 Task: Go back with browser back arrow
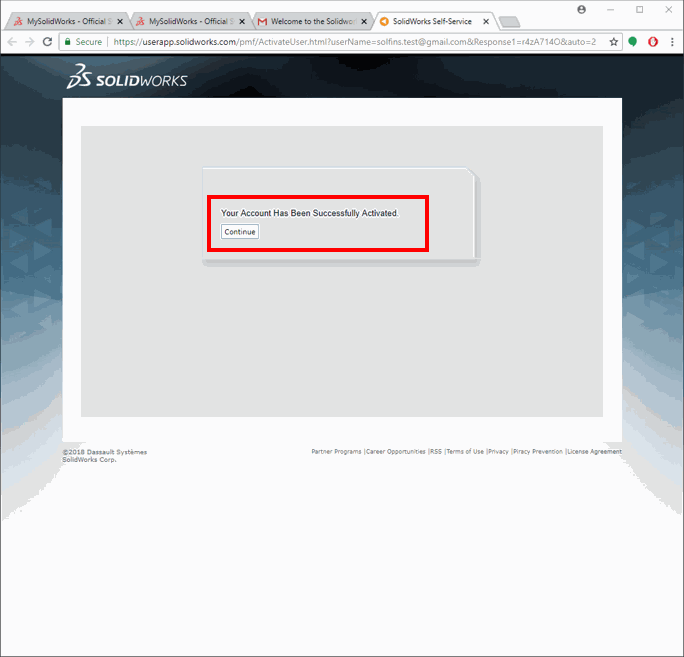[x=12, y=42]
